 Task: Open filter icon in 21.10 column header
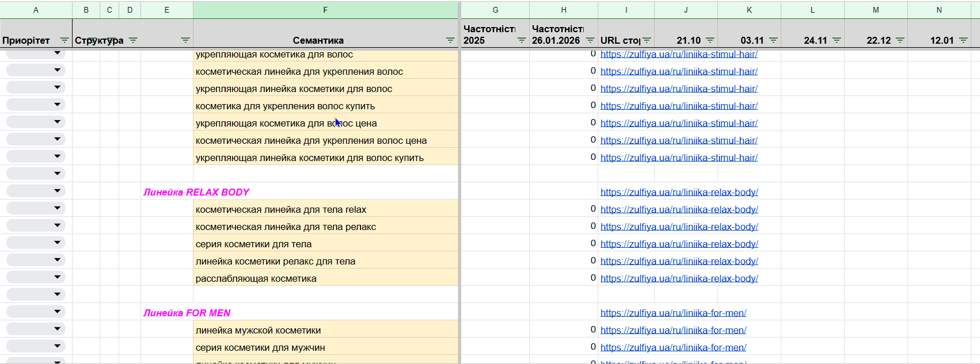(710, 40)
